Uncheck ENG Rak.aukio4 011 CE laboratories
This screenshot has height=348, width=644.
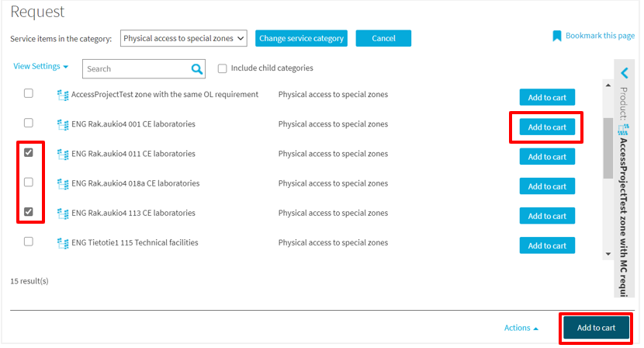29,153
